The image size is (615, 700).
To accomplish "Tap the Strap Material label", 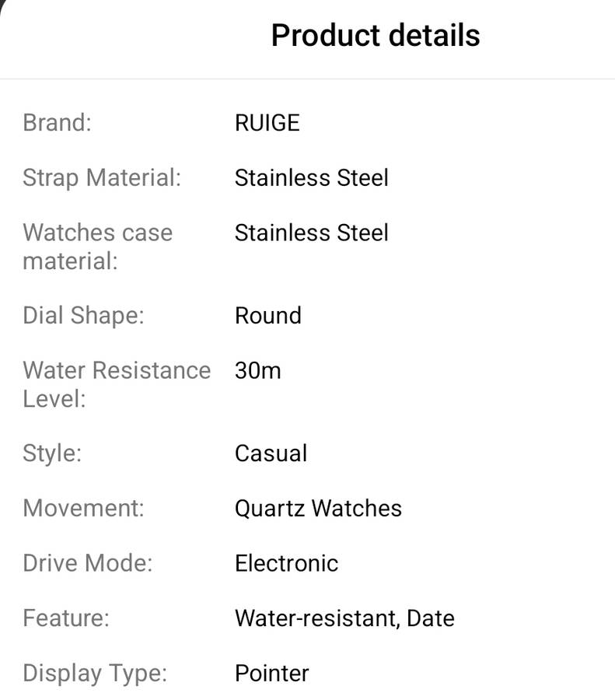I will (x=101, y=178).
